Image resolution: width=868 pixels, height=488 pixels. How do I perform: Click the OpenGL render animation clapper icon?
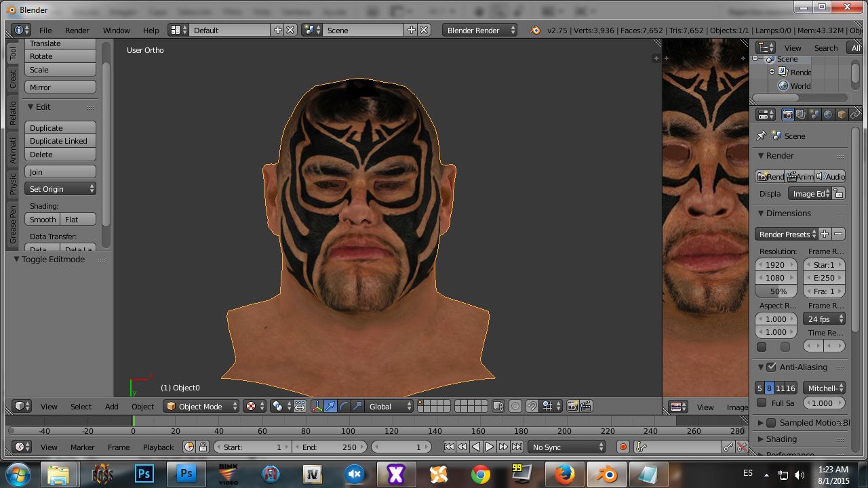click(587, 406)
